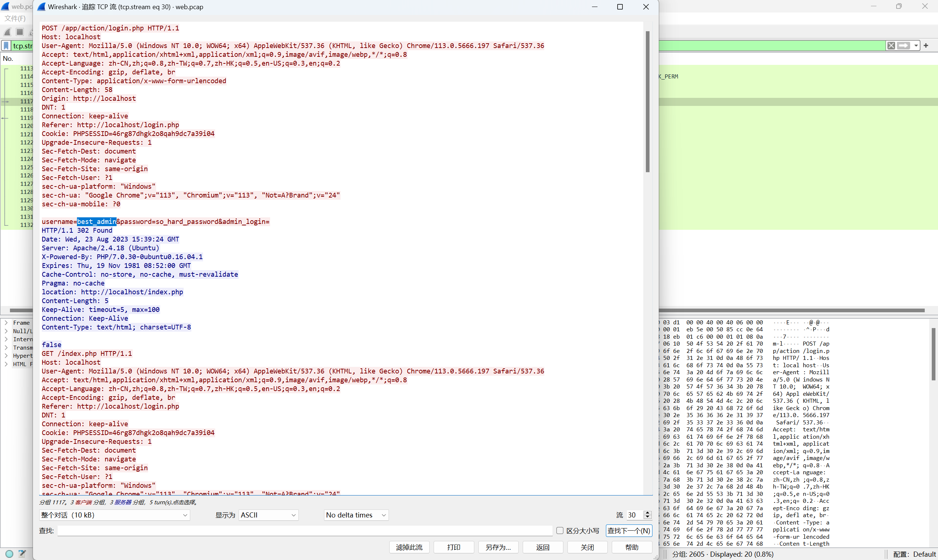Decrease the stream number with down arrow
Image resolution: width=938 pixels, height=560 pixels.
click(648, 517)
